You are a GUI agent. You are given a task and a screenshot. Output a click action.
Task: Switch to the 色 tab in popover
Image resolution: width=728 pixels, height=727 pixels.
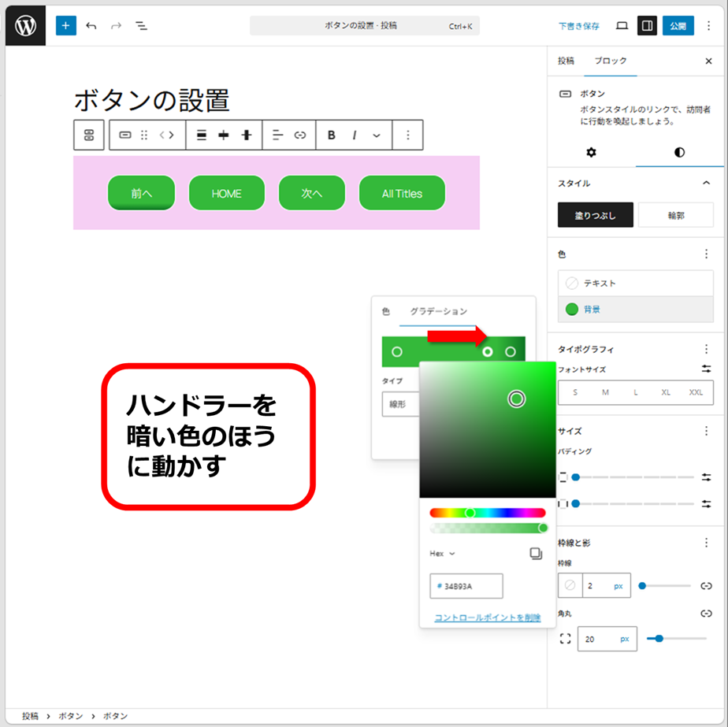[386, 311]
